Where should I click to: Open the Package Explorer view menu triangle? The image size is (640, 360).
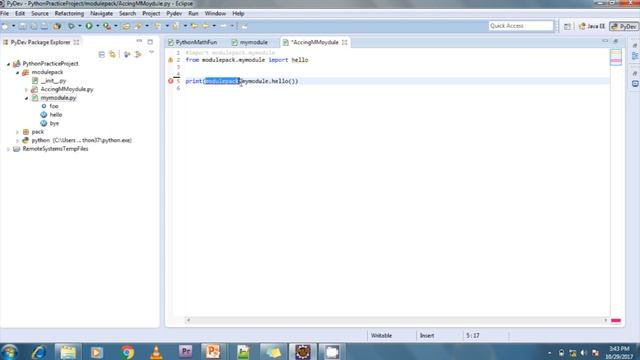pyautogui.click(x=151, y=53)
